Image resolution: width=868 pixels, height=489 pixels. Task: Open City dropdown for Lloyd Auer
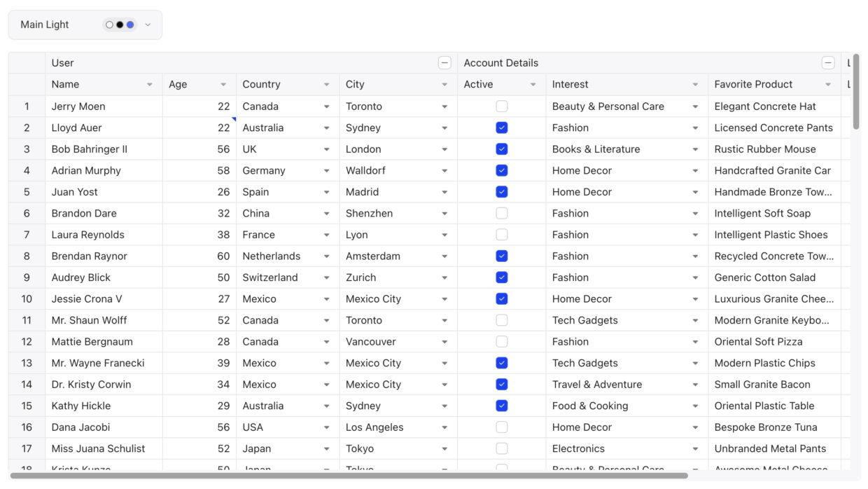pos(444,128)
